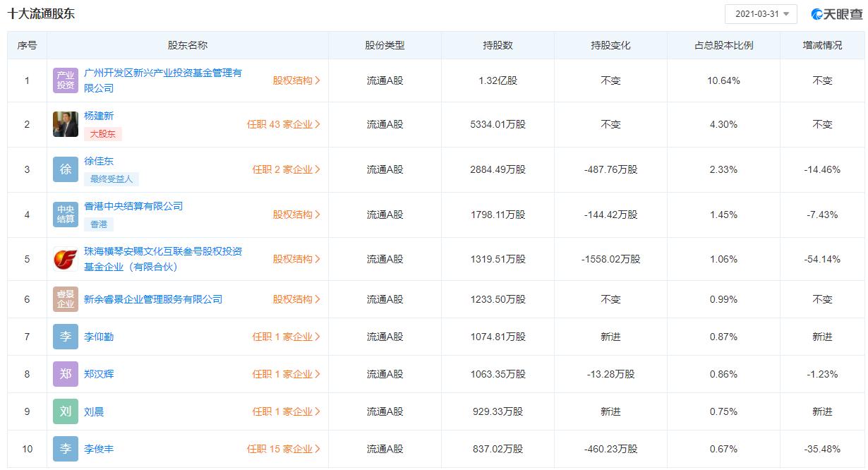Click the 序号 column header
The width and height of the screenshot is (868, 470).
click(28, 45)
